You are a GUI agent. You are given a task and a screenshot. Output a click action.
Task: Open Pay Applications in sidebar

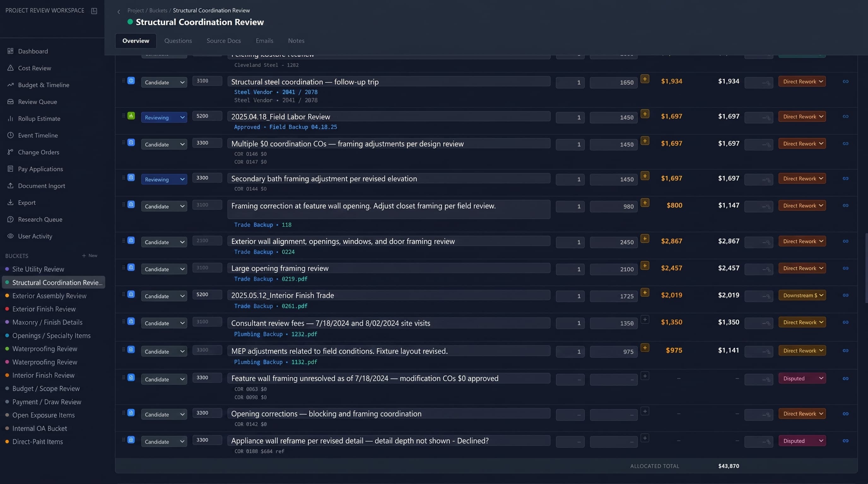click(40, 169)
